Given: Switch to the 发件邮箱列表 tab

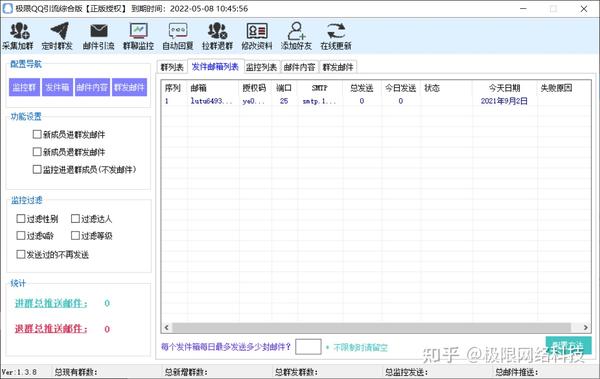Looking at the screenshot, I should pos(215,67).
